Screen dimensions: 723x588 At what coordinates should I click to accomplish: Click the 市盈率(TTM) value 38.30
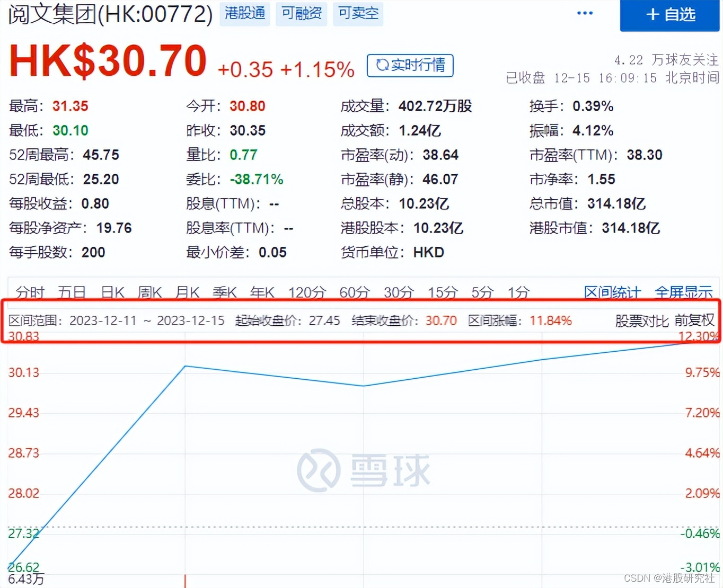(x=645, y=155)
